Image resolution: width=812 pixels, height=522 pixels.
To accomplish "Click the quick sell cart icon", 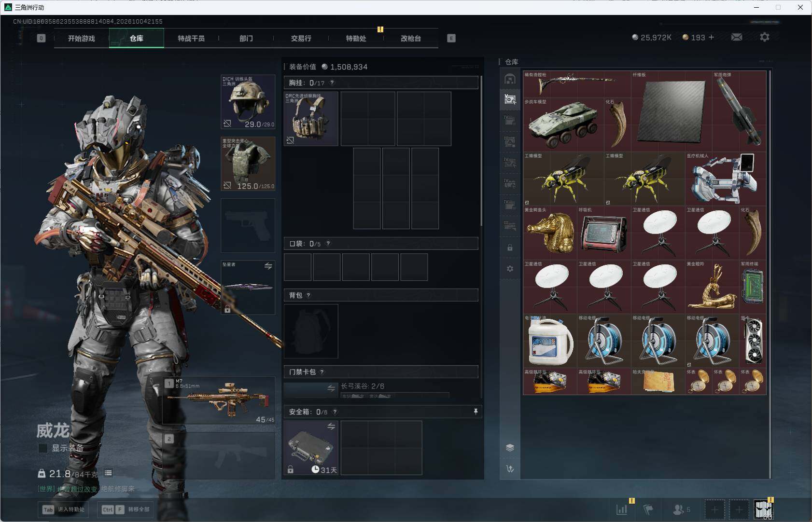I will [510, 468].
